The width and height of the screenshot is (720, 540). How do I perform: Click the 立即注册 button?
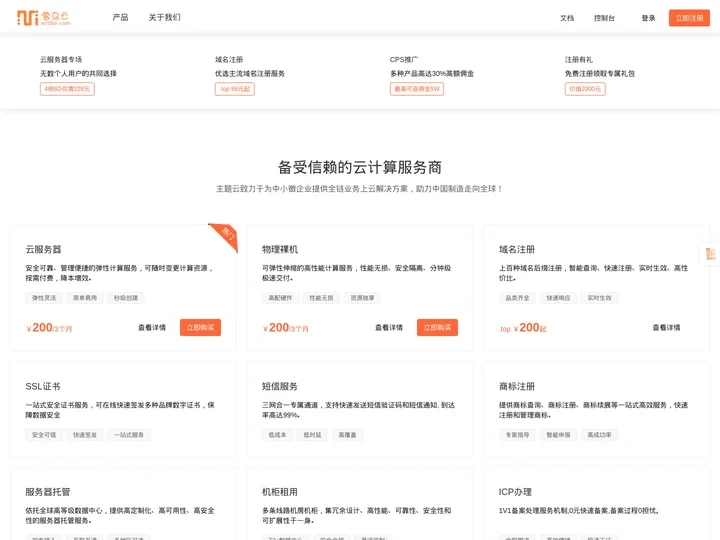click(689, 18)
